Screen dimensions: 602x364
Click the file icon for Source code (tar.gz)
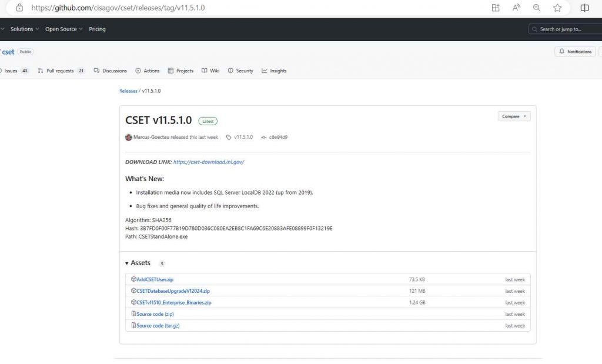(133, 325)
